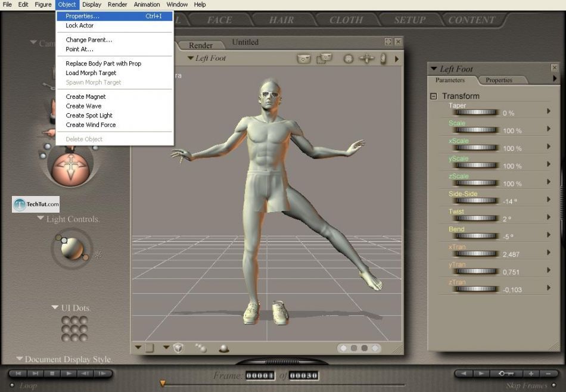Click the first color dot under the viewport
566x392 pixels.
click(x=343, y=348)
